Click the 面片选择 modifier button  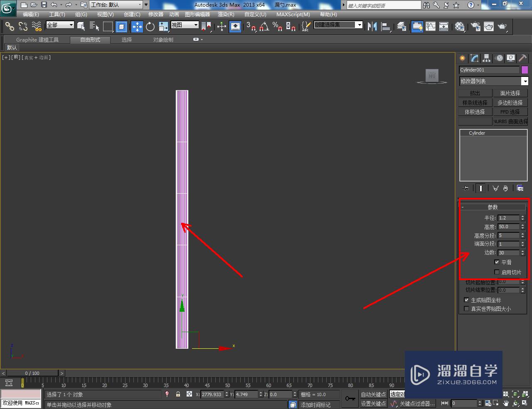pyautogui.click(x=510, y=93)
